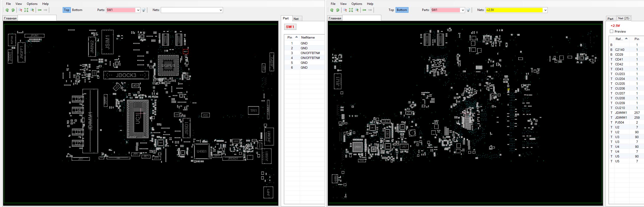This screenshot has height=207, width=644.
Task: Click fit-to-screen green arrows icon in the +2.5V window
Action: [351, 10]
